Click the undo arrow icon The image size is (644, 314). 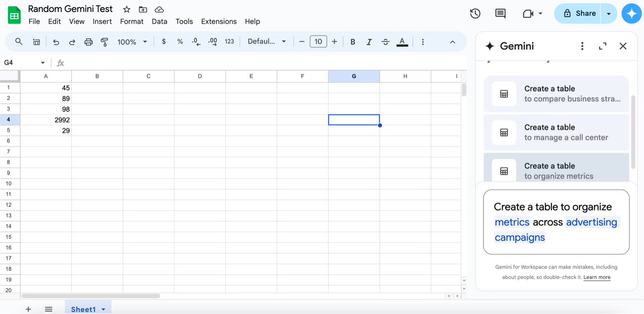click(56, 42)
